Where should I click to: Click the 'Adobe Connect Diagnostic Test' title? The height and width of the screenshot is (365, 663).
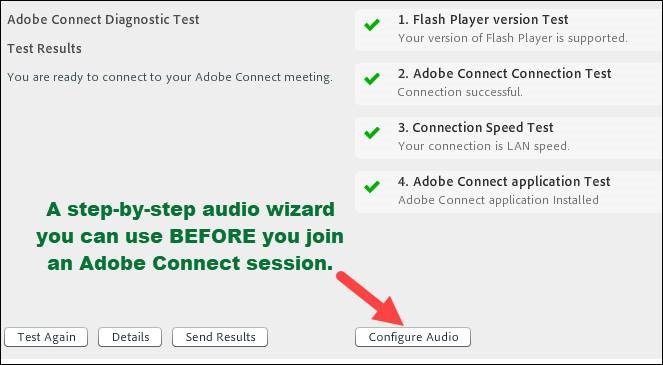tap(103, 19)
